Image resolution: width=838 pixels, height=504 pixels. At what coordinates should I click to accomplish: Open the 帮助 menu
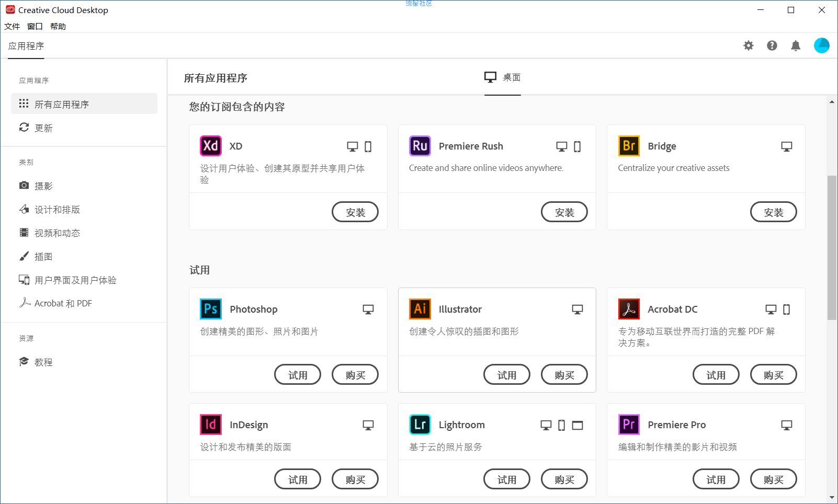coord(58,26)
